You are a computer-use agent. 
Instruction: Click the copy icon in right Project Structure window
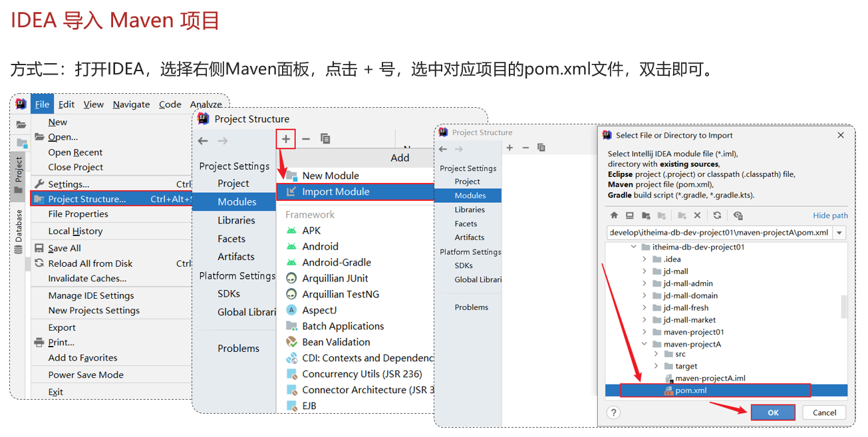tap(541, 148)
